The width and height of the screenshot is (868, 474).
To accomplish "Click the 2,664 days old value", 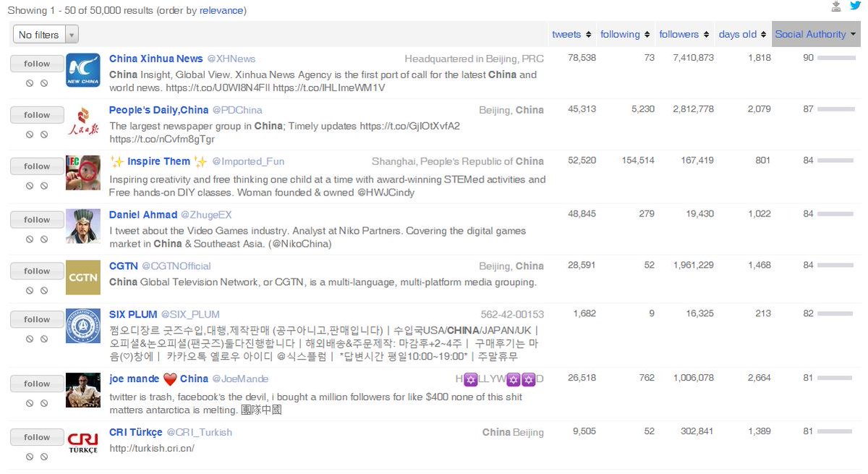I will tap(759, 378).
